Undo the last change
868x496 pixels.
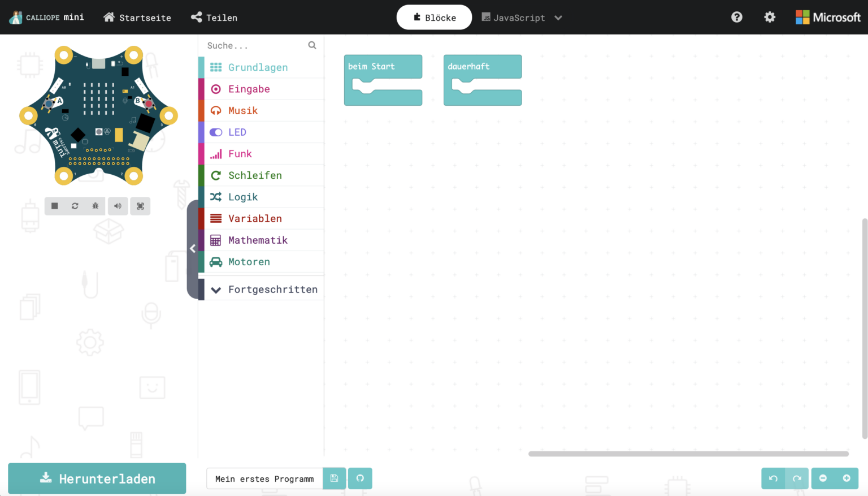(x=773, y=478)
